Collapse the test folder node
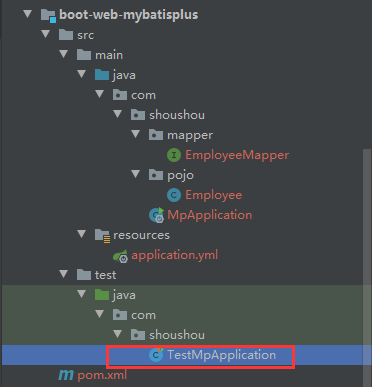Screen dimensions: 372x387 (x=64, y=274)
